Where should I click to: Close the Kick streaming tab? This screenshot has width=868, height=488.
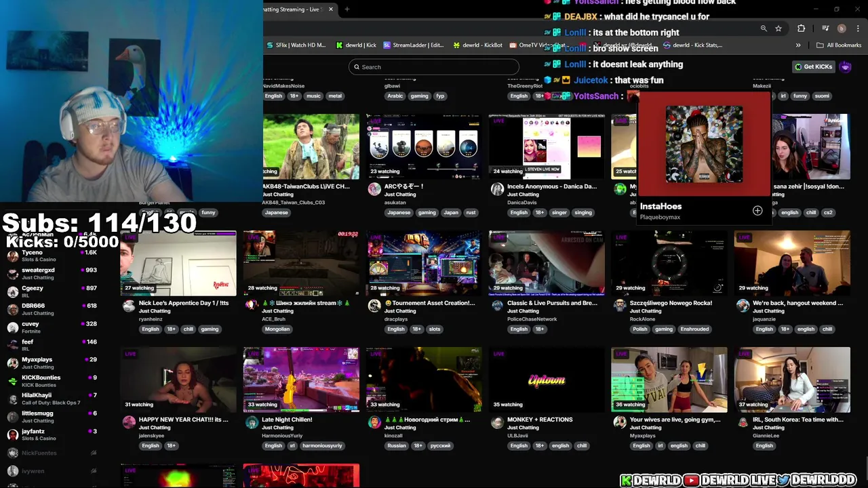(331, 9)
